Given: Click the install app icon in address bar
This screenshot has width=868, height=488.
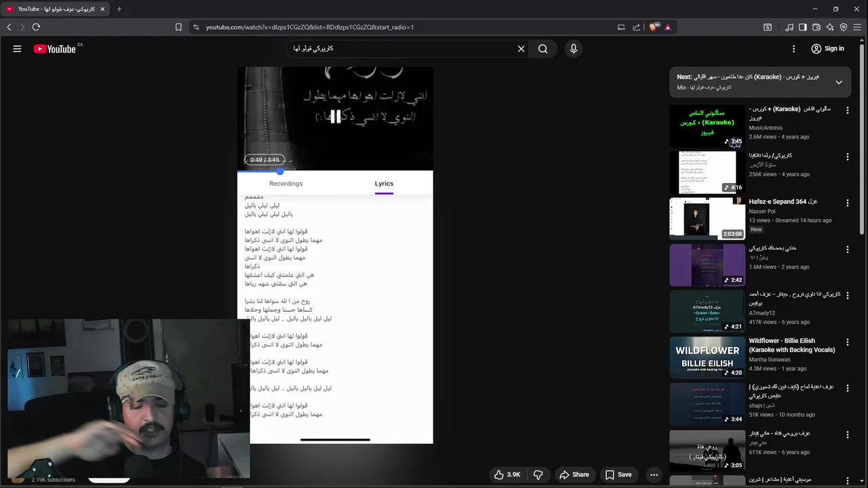Looking at the screenshot, I should (621, 27).
